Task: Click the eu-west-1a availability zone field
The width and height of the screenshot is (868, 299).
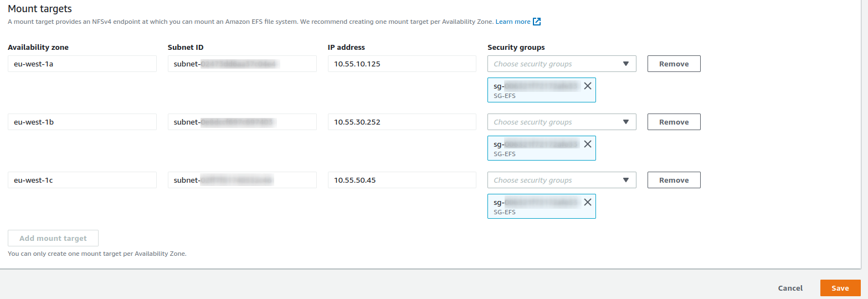Action: coord(82,64)
